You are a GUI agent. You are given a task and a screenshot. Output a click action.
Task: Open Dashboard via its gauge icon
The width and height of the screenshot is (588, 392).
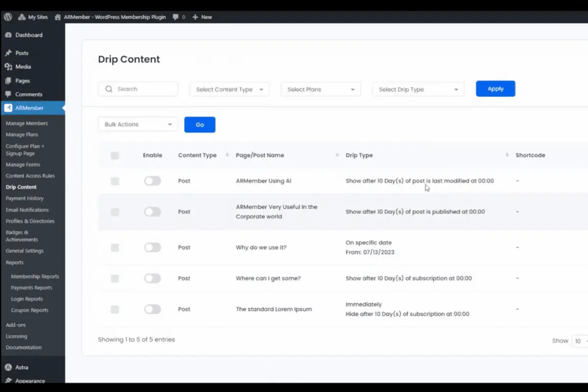pyautogui.click(x=8, y=35)
